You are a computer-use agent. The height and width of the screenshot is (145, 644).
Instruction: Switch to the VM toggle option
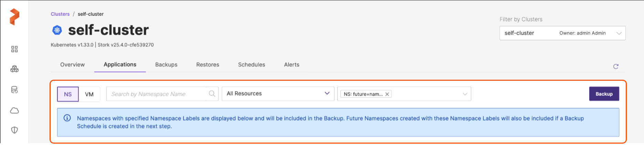pos(89,94)
